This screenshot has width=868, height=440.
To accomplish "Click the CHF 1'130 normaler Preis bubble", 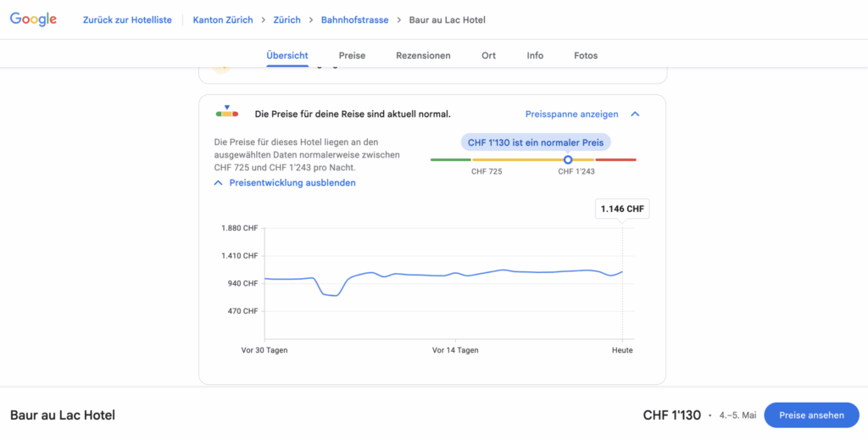I will (536, 142).
